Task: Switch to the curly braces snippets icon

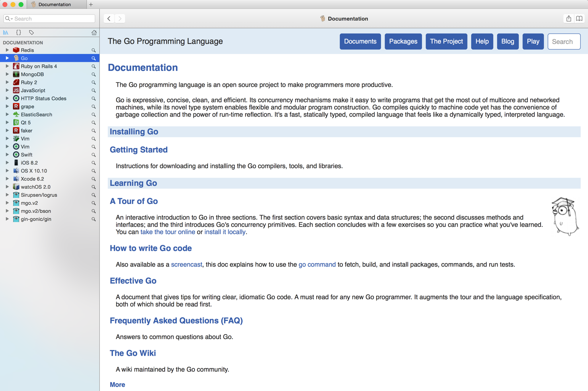Action: (18, 33)
